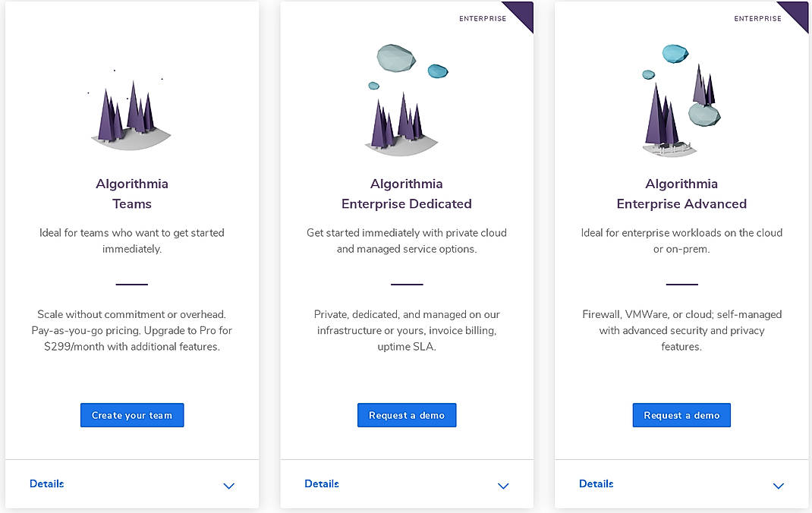Viewport: 812px width, 513px height.
Task: Click the Enterprise Advanced plan illustration
Action: pos(681,99)
